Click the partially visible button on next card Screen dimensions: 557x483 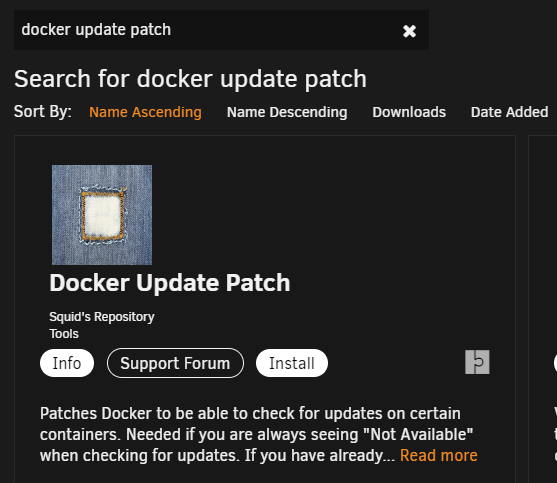[x=555, y=363]
